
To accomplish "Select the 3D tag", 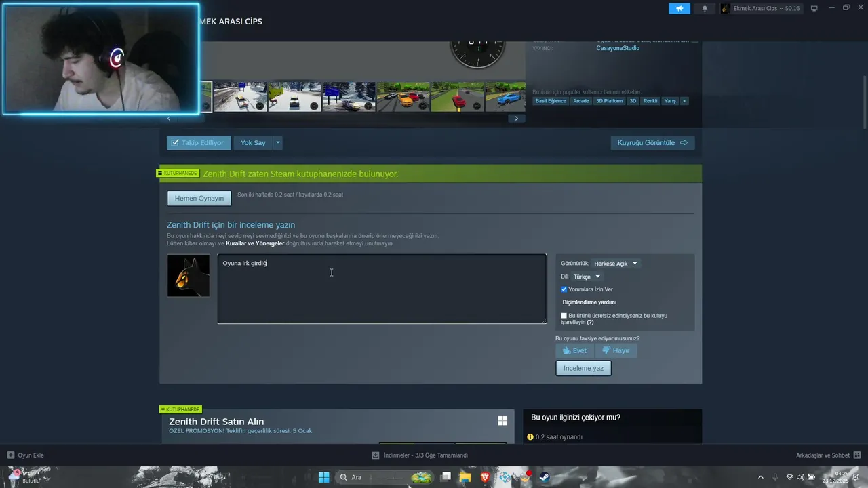I will point(633,101).
